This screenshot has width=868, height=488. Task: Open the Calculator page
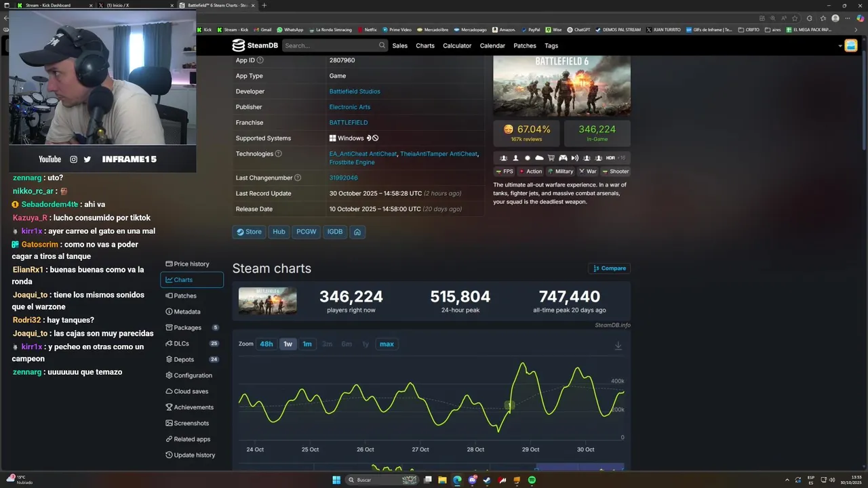point(457,45)
